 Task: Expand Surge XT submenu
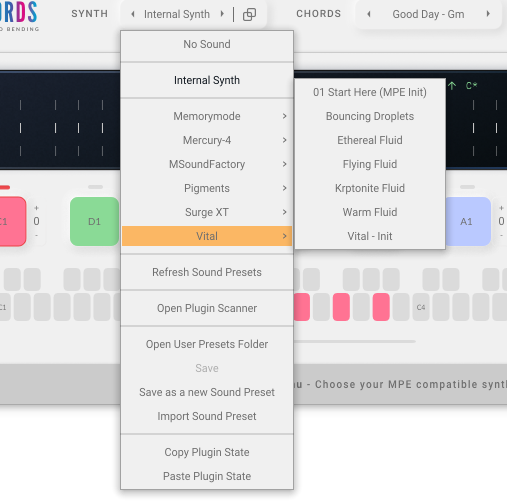(x=207, y=212)
